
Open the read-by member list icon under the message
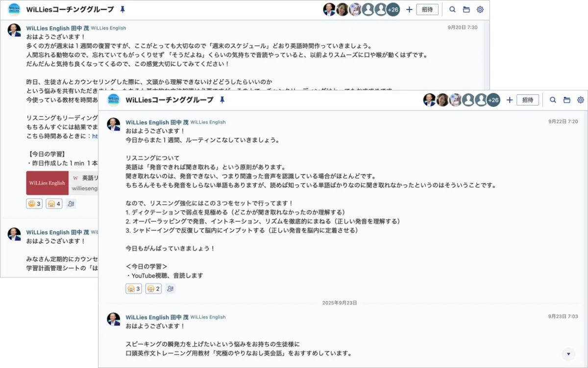coord(170,289)
